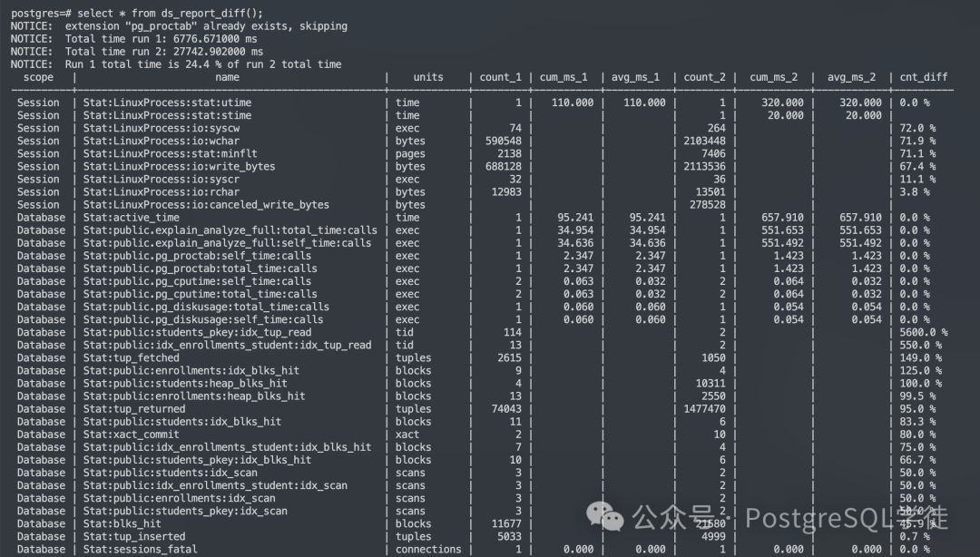Click the 'cum_ms_2' column header
Screen dimensions: 980x557
774,77
